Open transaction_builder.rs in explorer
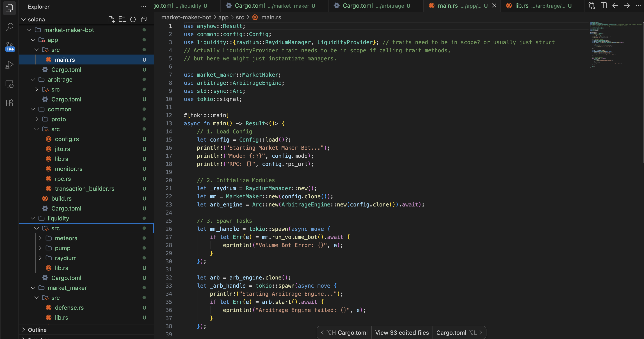Image resolution: width=644 pixels, height=339 pixels. tap(84, 188)
